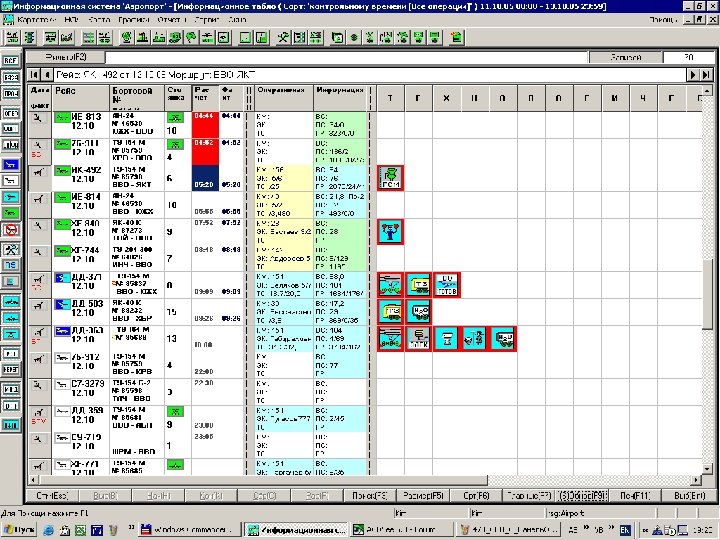The height and width of the screenshot is (540, 720).
Task: Click the green tree-like toolbar icon
Action: coord(191,37)
